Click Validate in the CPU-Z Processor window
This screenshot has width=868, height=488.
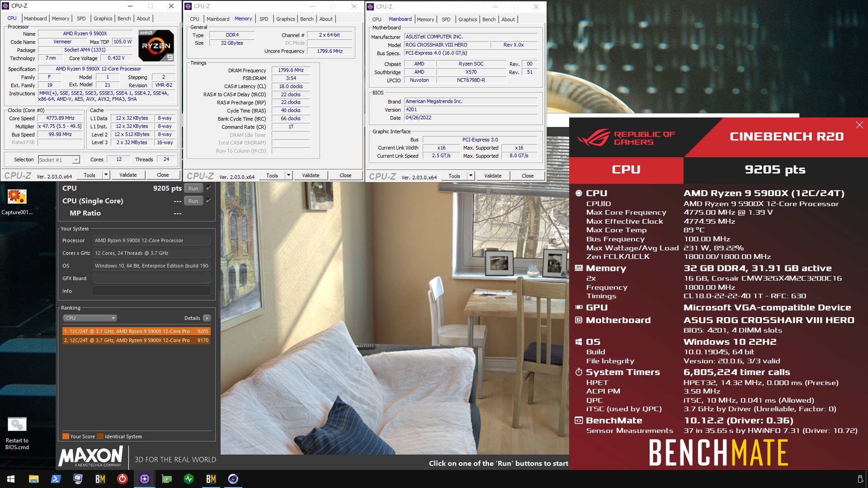pyautogui.click(x=128, y=175)
